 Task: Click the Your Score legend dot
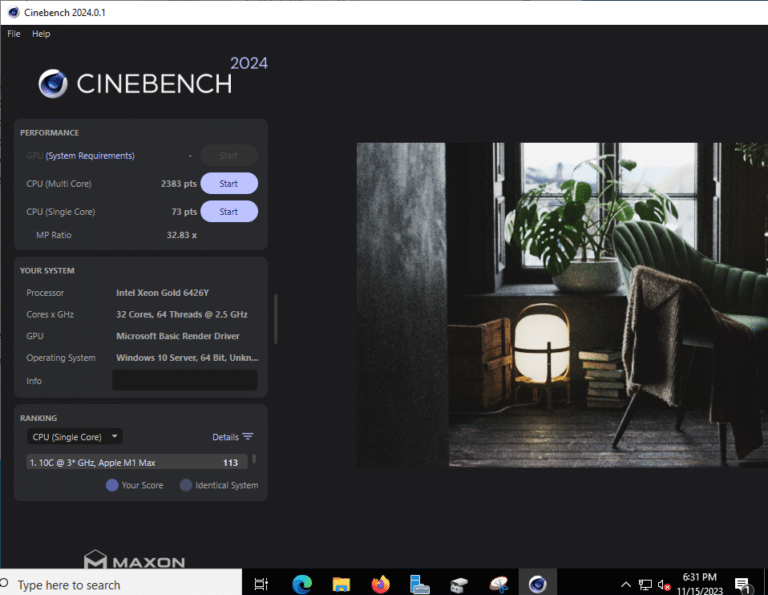[x=112, y=485]
